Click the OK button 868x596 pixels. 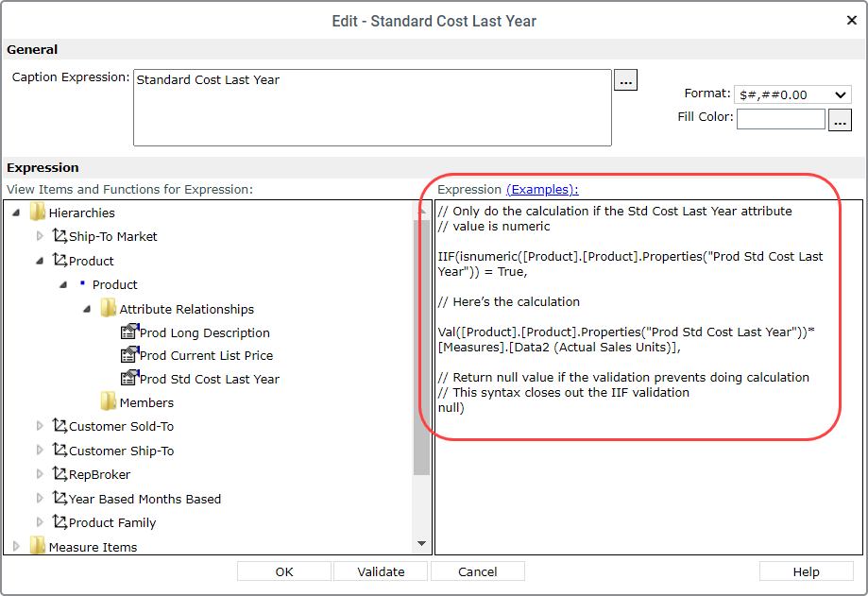(x=284, y=571)
